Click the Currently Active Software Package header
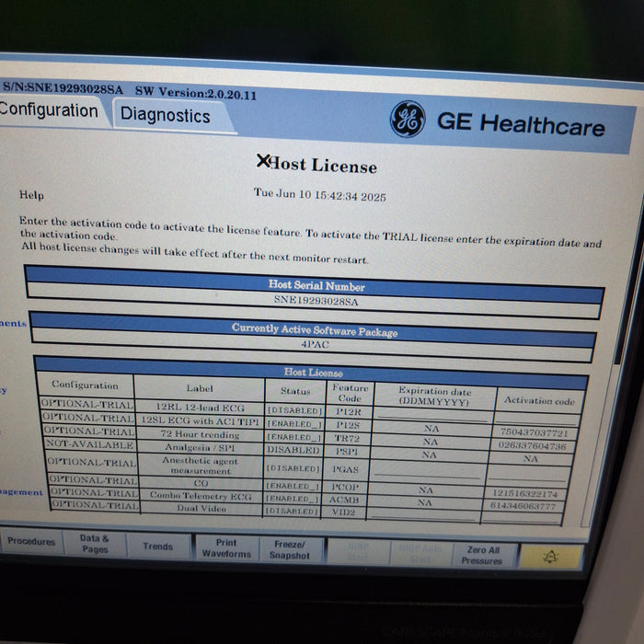Image resolution: width=644 pixels, height=644 pixels. tap(315, 330)
